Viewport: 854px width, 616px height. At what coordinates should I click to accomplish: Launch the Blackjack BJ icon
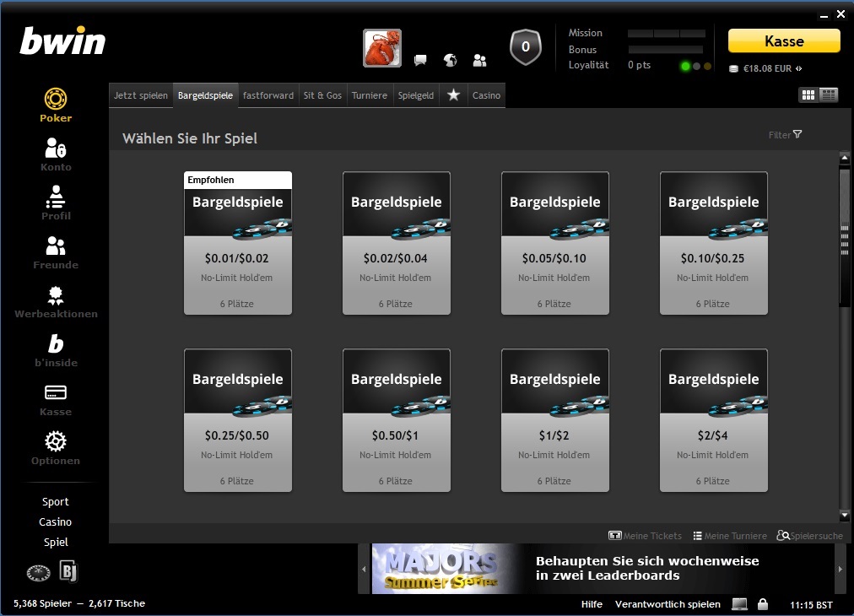tap(68, 571)
